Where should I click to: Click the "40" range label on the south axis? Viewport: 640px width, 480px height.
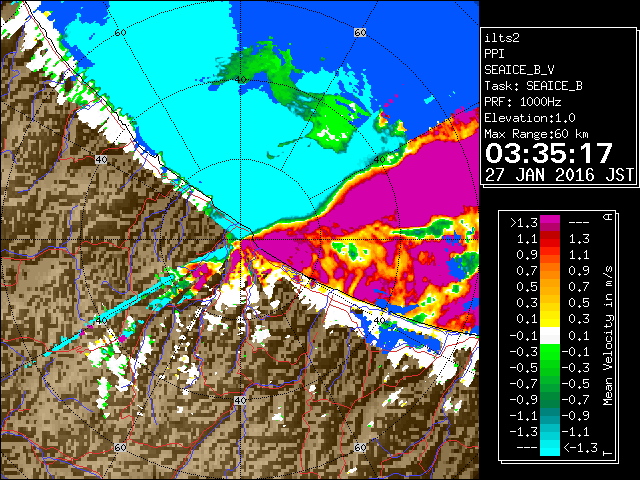pos(240,400)
